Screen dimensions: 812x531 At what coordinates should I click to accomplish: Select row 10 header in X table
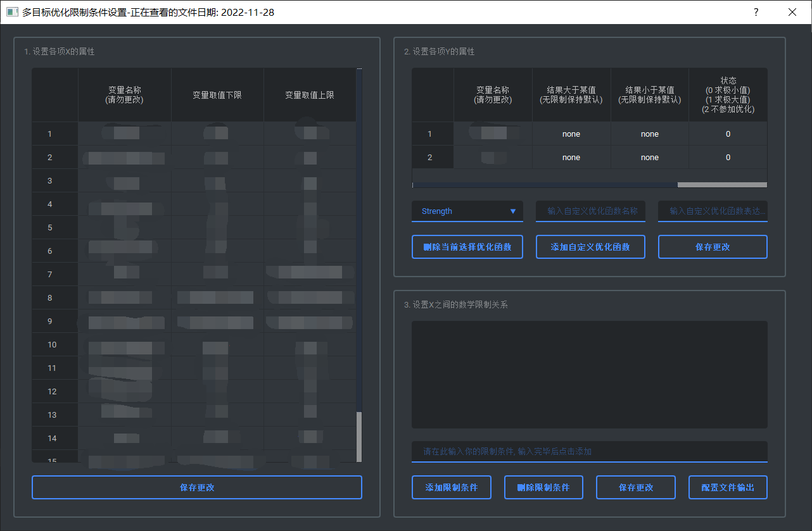[x=55, y=344]
